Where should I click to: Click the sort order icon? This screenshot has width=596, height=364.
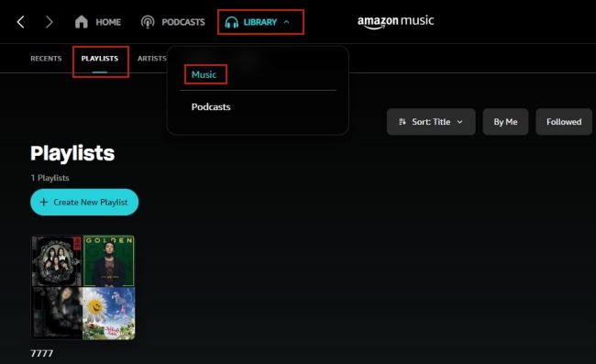[403, 122]
